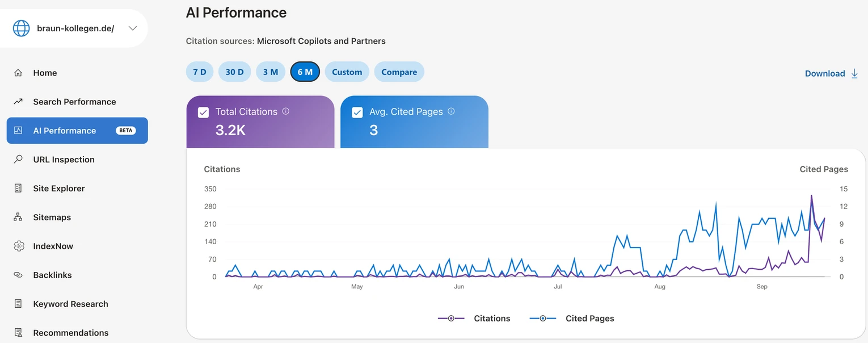Screen dimensions: 868x343
Task: Click the Home house icon
Action: tap(18, 73)
